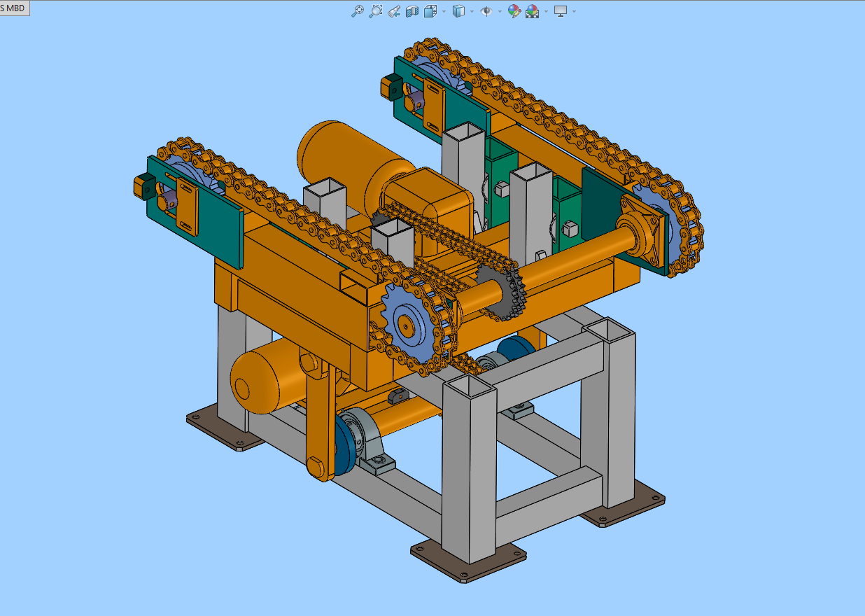The height and width of the screenshot is (616, 865).
Task: Toggle the Section View tool
Action: click(x=412, y=11)
